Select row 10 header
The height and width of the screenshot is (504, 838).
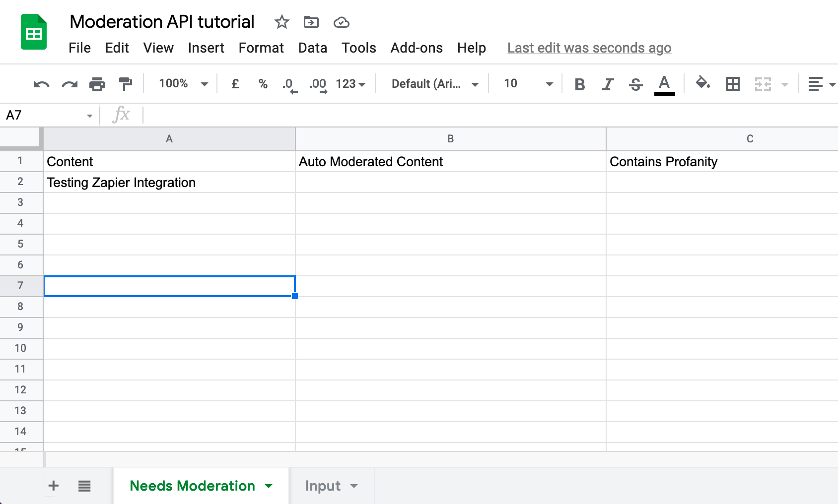pos(20,348)
